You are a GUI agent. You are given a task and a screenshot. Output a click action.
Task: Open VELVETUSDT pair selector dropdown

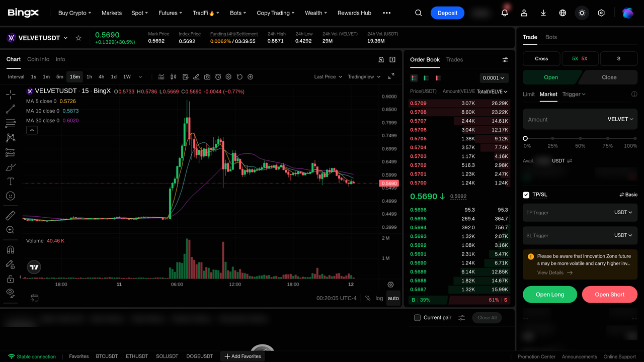[65, 38]
